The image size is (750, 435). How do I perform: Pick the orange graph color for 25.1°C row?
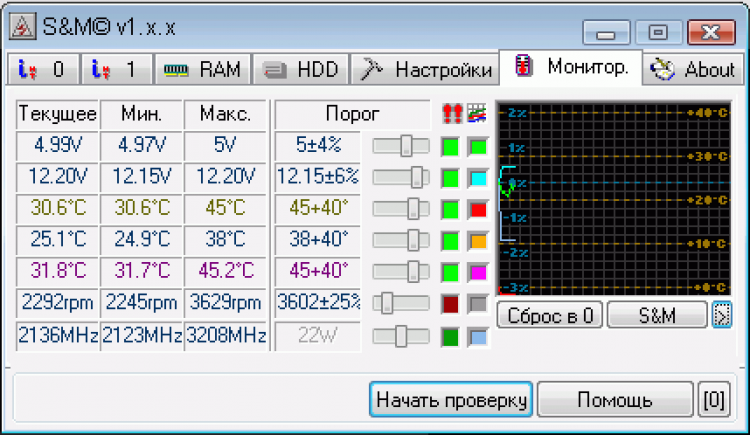[478, 241]
